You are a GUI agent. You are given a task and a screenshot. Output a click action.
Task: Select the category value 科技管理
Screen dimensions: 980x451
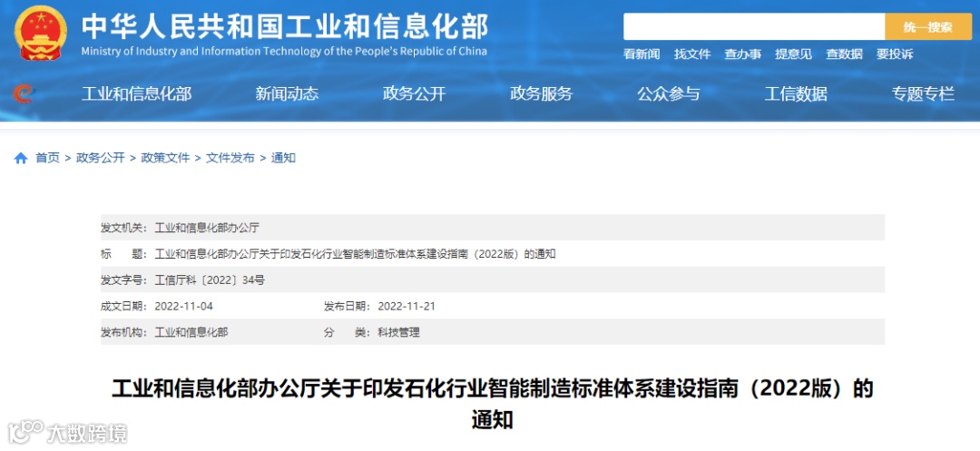click(x=398, y=332)
